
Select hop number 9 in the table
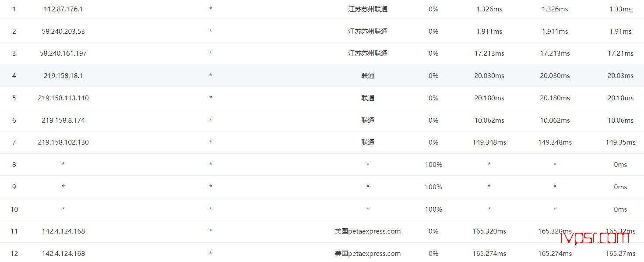(x=14, y=187)
